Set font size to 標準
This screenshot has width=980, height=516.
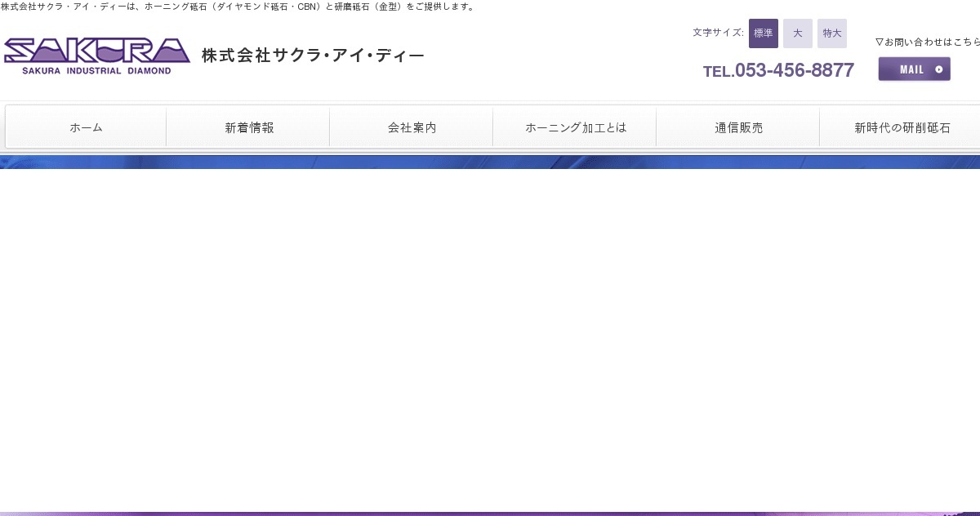tap(764, 33)
